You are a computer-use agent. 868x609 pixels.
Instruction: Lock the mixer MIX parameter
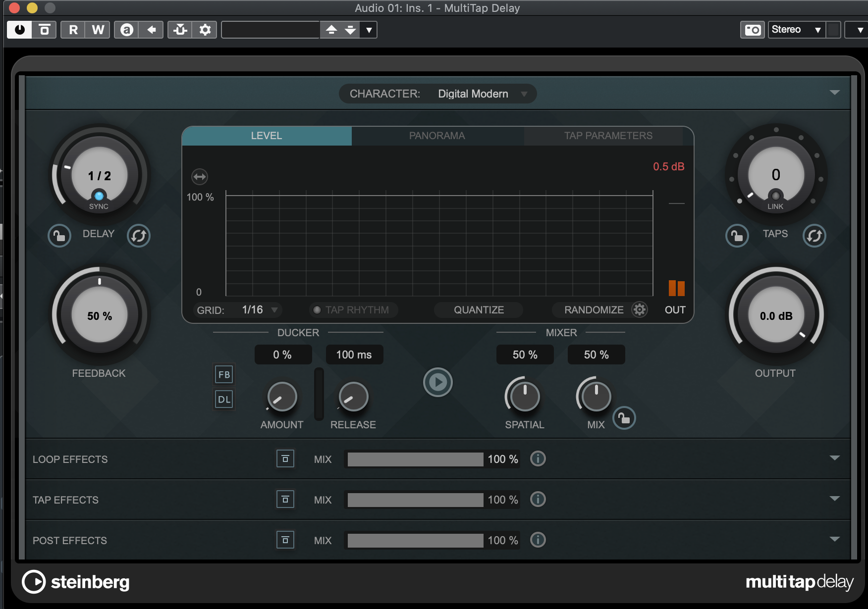click(x=624, y=418)
